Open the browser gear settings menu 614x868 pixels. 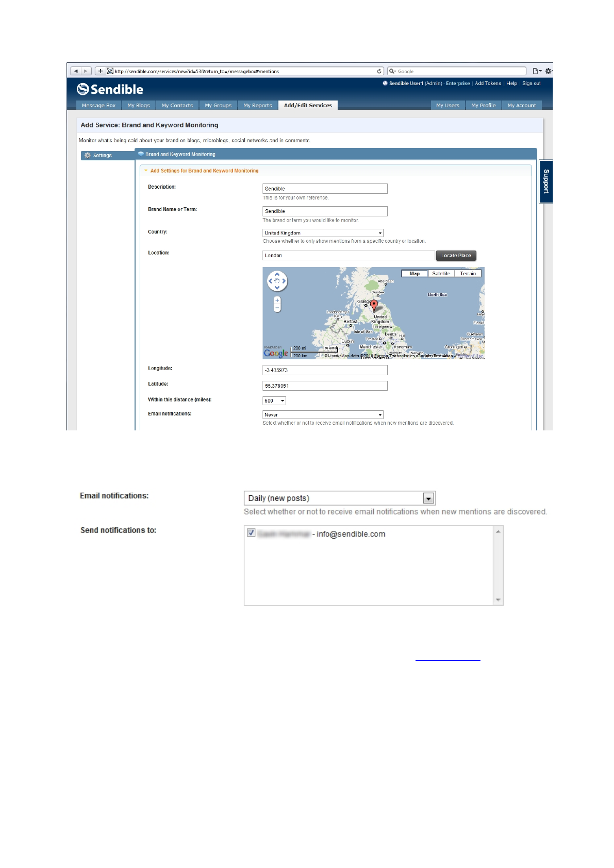coord(549,71)
